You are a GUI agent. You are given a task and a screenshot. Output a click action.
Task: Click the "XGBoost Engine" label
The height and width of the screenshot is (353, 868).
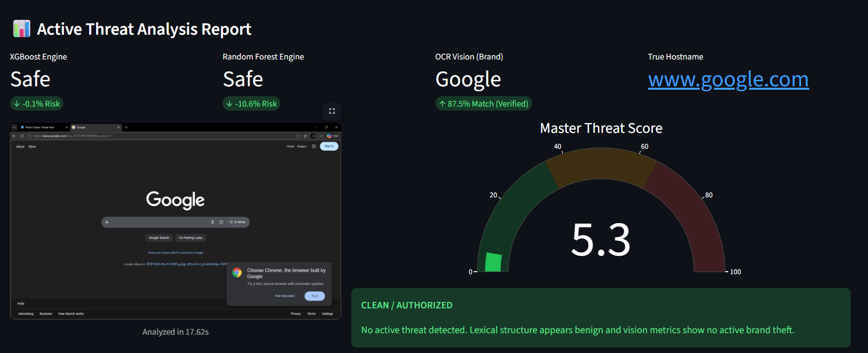click(38, 57)
